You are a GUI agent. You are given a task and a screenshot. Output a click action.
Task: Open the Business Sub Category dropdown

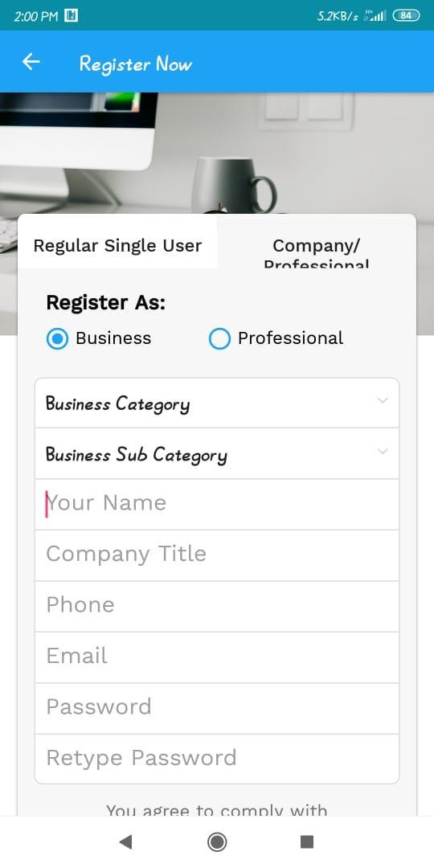point(217,453)
